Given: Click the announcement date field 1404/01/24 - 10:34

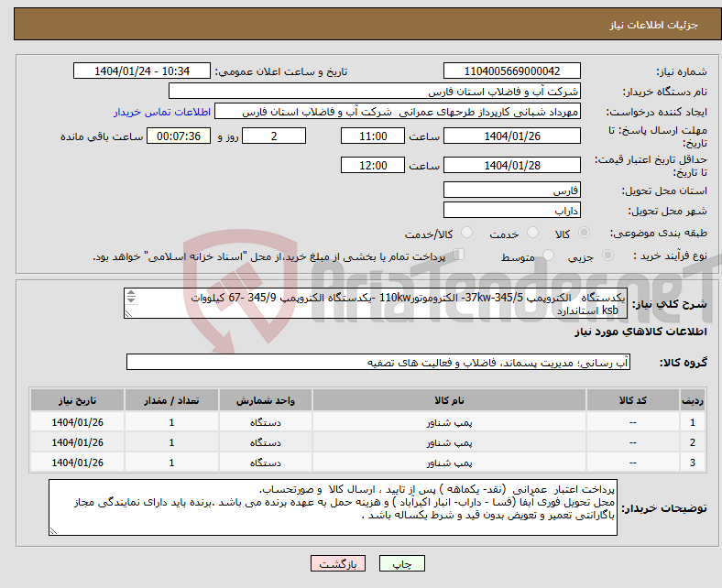Looking at the screenshot, I should [x=142, y=71].
